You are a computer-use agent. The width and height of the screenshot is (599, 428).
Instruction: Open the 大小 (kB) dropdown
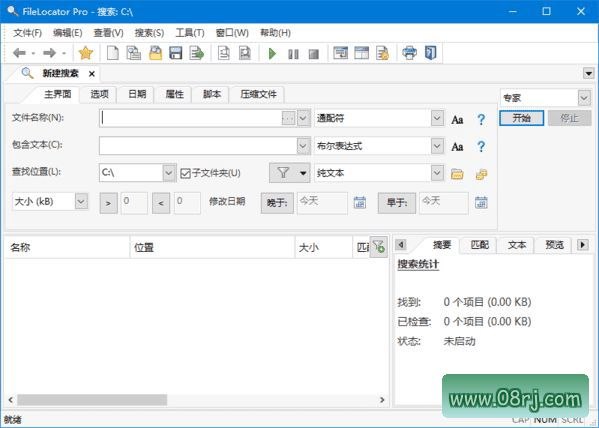pyautogui.click(x=81, y=201)
